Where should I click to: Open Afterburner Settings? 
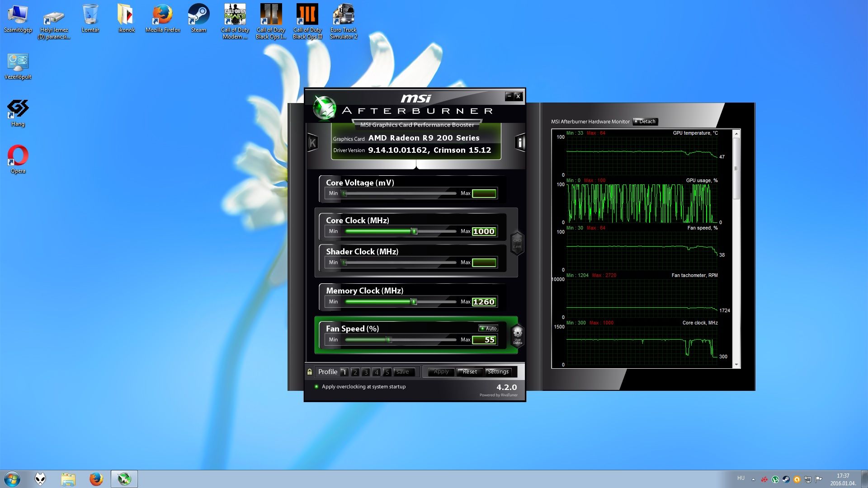click(x=498, y=372)
